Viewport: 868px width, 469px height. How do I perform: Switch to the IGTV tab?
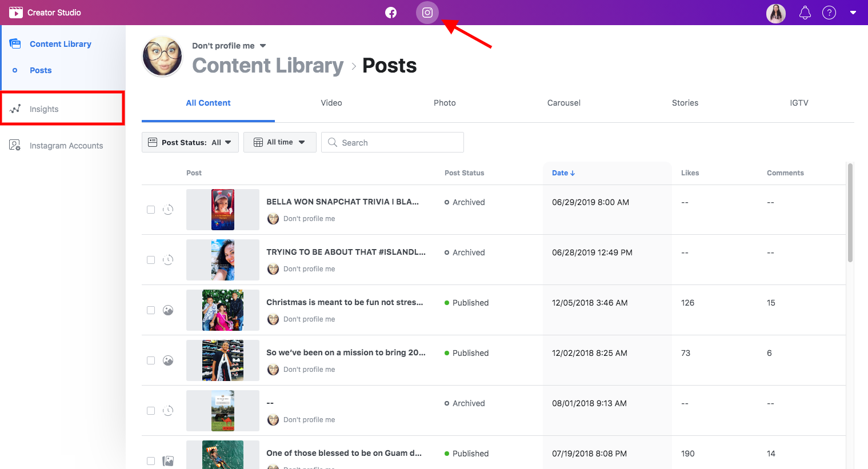click(799, 103)
